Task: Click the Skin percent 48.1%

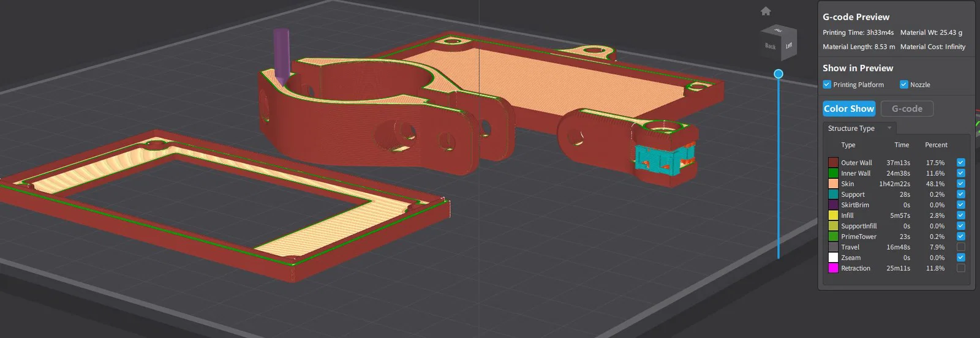Action: pyautogui.click(x=935, y=184)
